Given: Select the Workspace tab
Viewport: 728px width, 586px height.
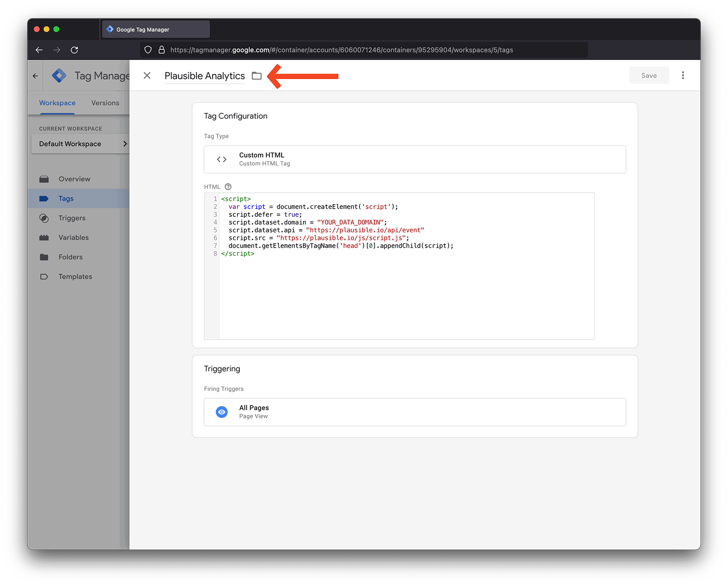Looking at the screenshot, I should tap(57, 103).
